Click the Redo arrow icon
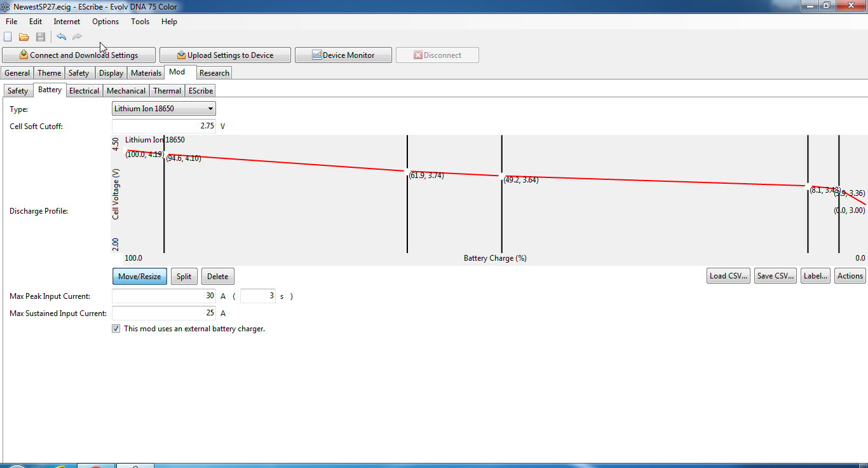The width and height of the screenshot is (868, 468). (x=77, y=37)
